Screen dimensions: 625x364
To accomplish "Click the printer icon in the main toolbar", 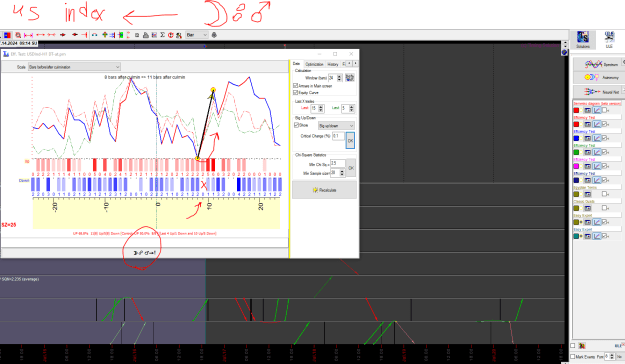I will pos(146,35).
